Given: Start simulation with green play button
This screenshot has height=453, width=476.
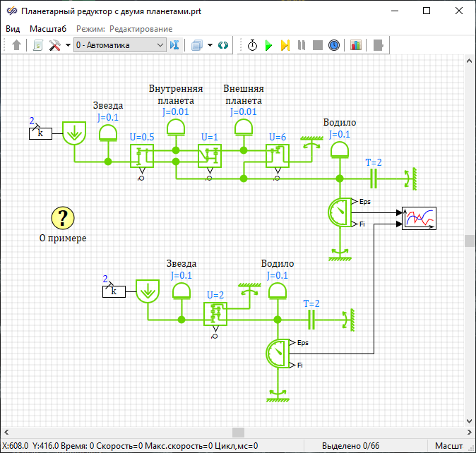Looking at the screenshot, I should click(x=268, y=45).
